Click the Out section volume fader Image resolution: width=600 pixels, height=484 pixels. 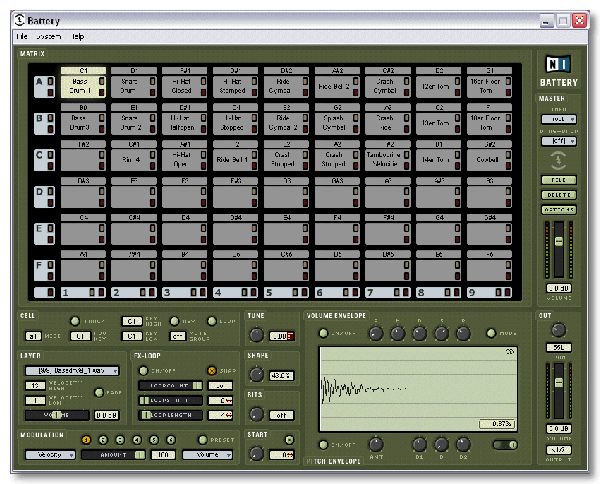pyautogui.click(x=559, y=391)
